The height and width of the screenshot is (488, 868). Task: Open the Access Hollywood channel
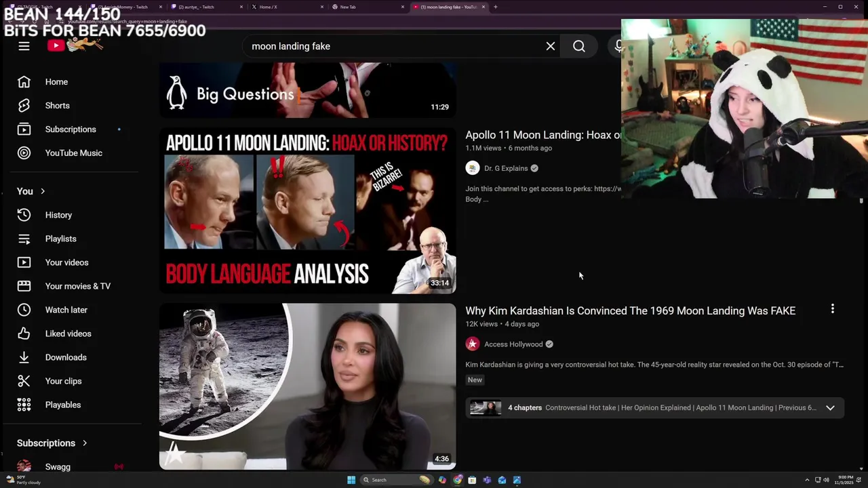tap(513, 344)
